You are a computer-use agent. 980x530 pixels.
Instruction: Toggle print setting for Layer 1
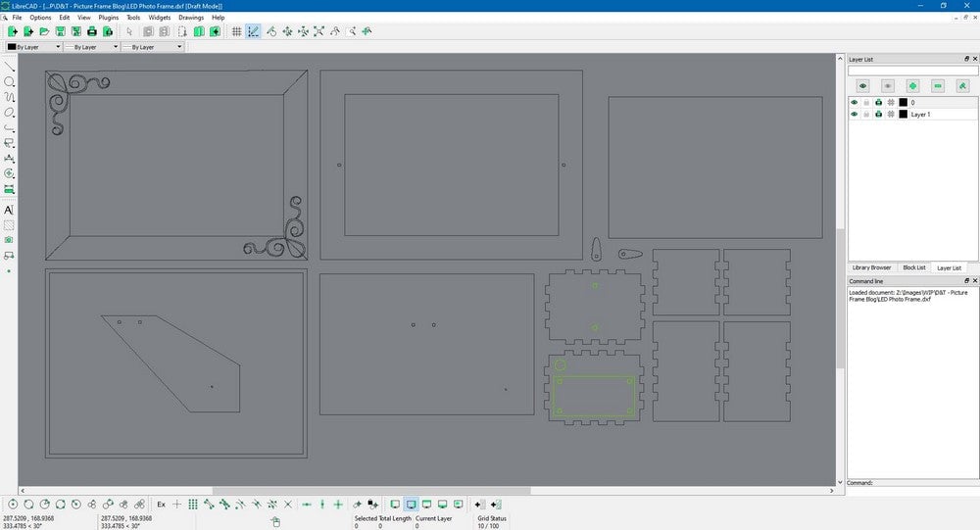pos(878,115)
